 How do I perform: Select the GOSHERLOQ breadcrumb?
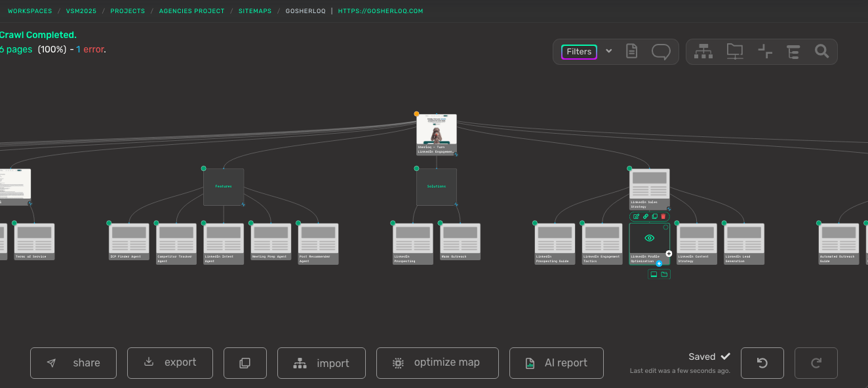306,11
